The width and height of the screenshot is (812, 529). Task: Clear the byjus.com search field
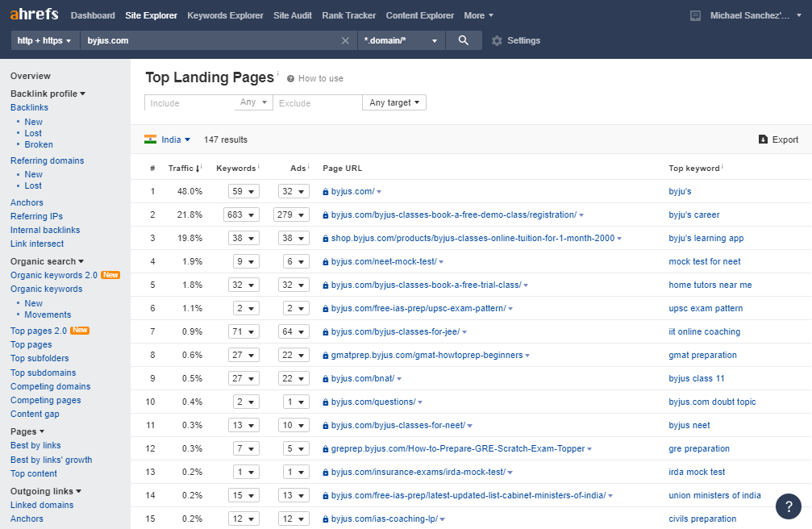tap(345, 40)
